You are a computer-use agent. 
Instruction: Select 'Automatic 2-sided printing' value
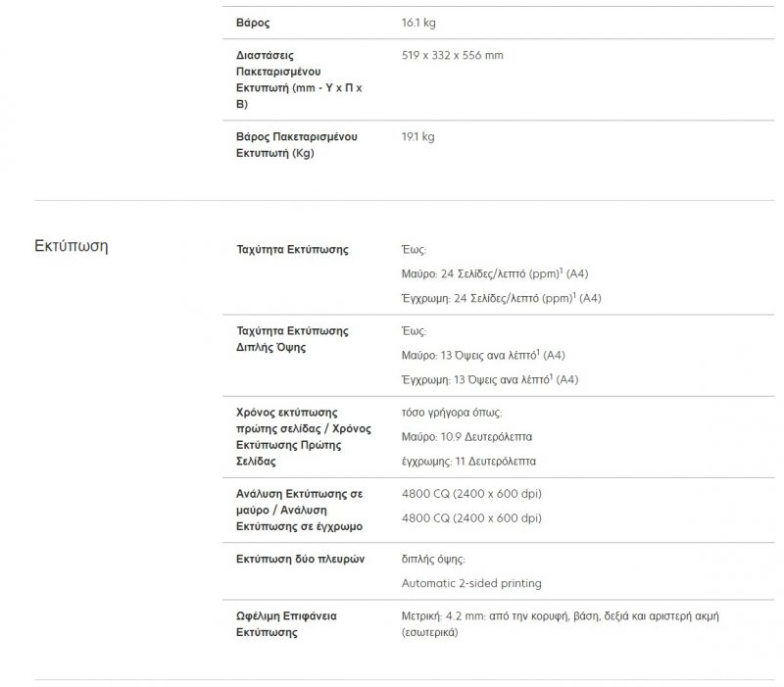point(471,583)
